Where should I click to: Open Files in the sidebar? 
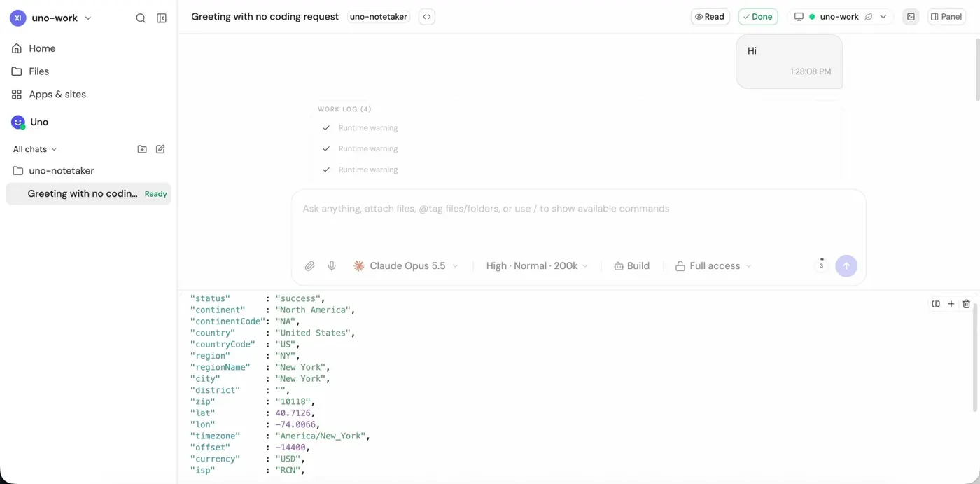click(38, 71)
